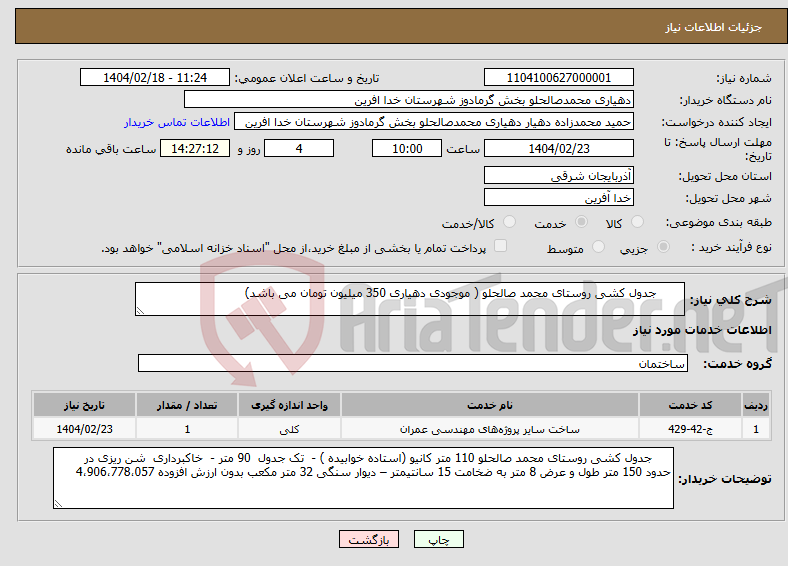Image resolution: width=788 pixels, height=566 pixels.
Task: Click the ردیف column header
Action: 756,405
